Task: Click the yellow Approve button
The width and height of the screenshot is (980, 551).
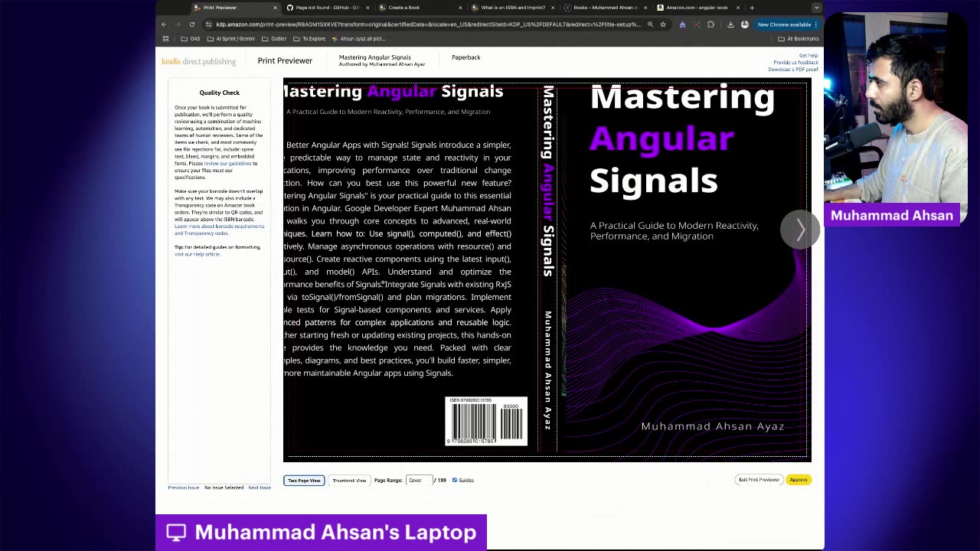Action: (x=799, y=480)
